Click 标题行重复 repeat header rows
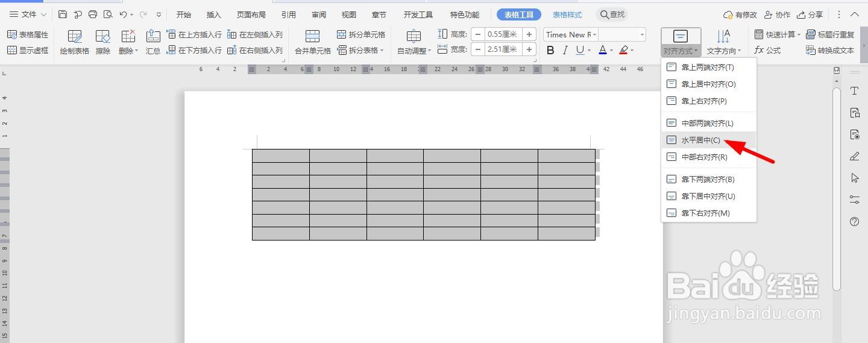This screenshot has height=343, width=868. click(x=830, y=34)
